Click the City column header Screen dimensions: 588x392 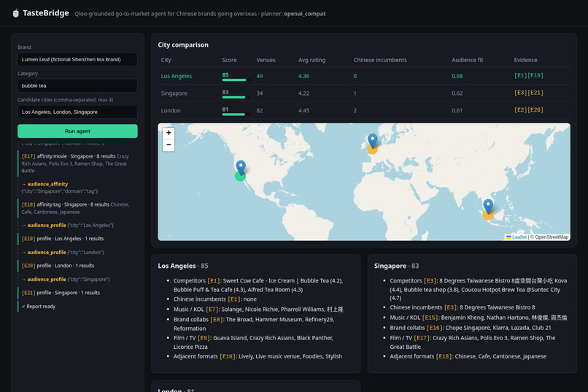[166, 60]
